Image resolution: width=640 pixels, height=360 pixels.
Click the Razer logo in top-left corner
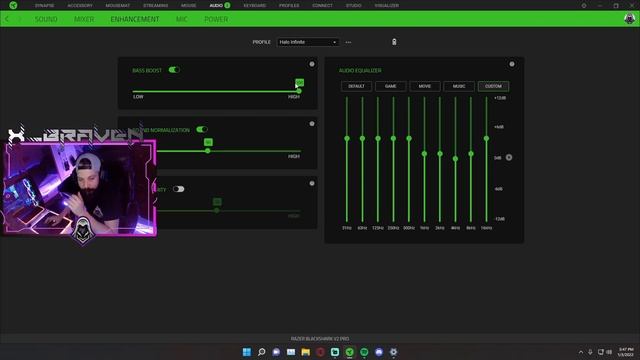click(13, 5)
